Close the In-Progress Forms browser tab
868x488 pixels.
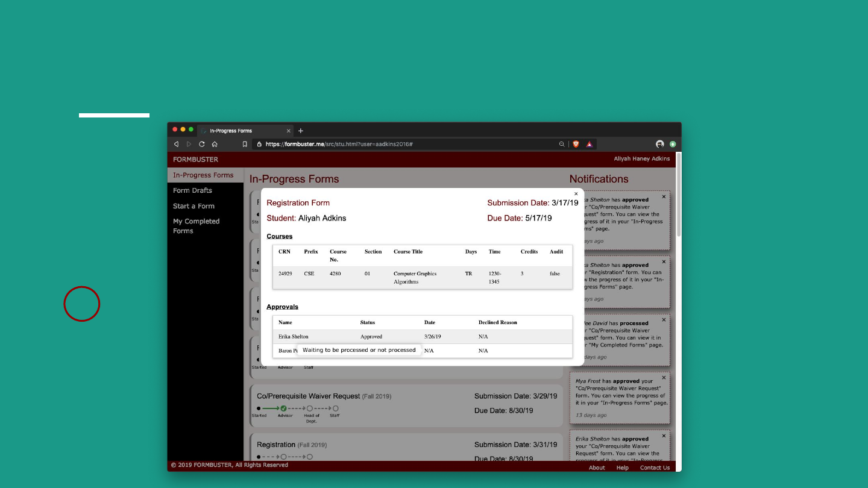pos(288,131)
